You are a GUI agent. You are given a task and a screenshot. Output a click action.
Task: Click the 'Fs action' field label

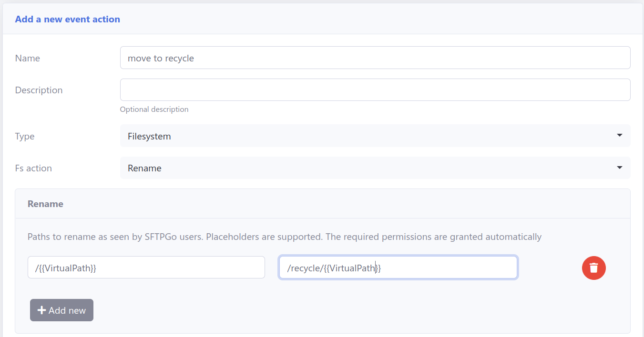[x=33, y=168]
